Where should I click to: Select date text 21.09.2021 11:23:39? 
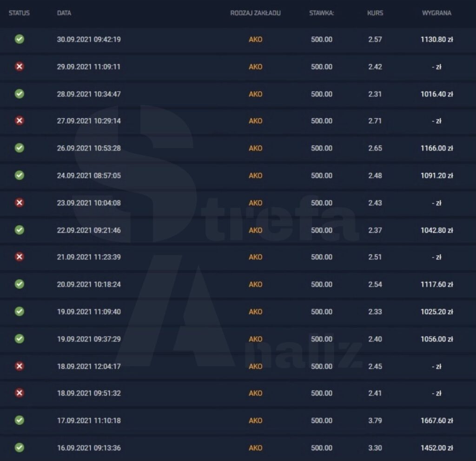pyautogui.click(x=89, y=257)
